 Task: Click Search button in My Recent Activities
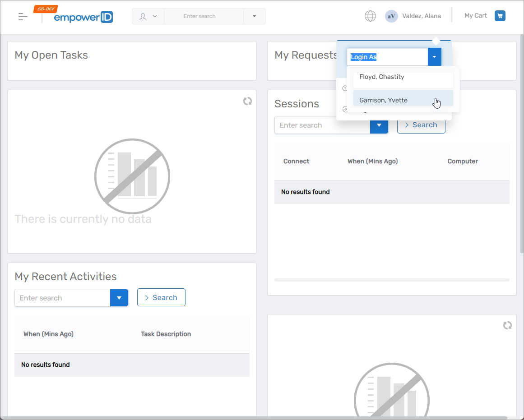[x=161, y=298]
